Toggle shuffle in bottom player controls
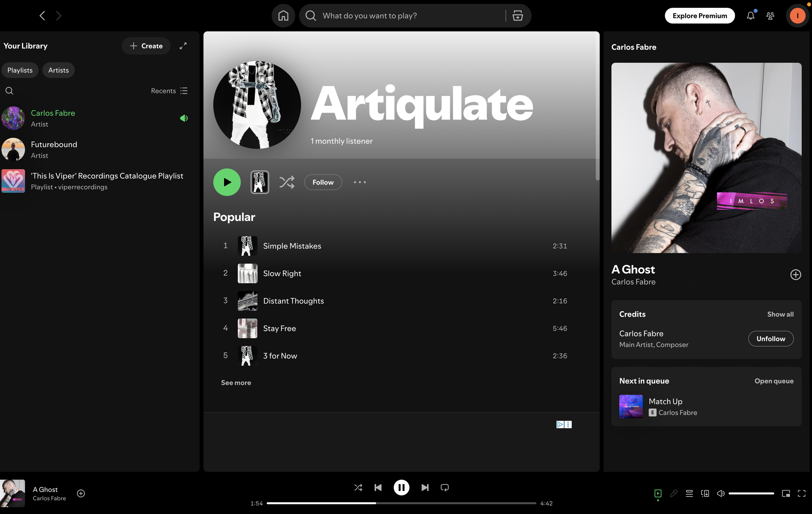 pos(358,487)
